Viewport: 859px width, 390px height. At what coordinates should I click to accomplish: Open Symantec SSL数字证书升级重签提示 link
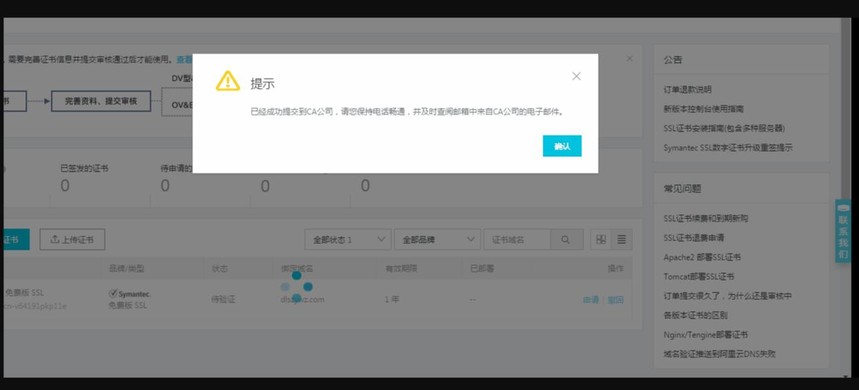click(728, 147)
